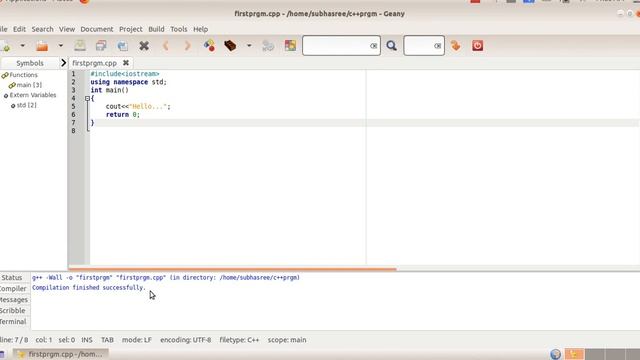Click the magnifier Find icon

coord(391,46)
